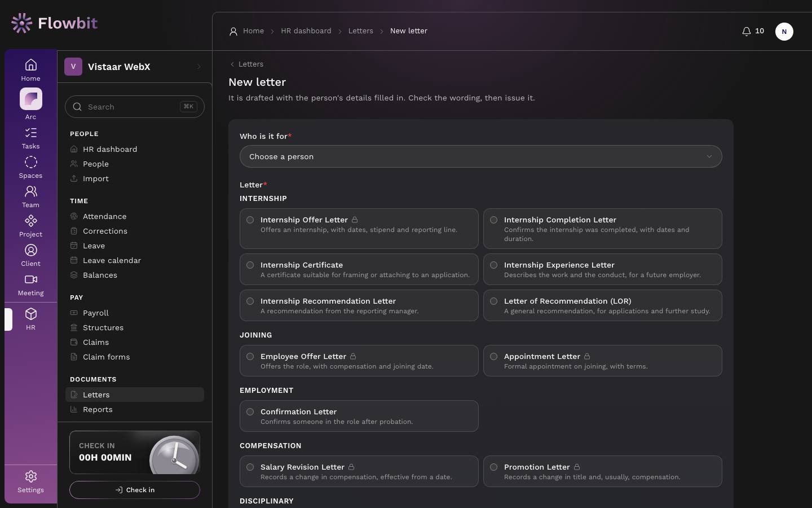812x508 pixels.
Task: Click the HR dashboard breadcrumb
Action: [306, 31]
